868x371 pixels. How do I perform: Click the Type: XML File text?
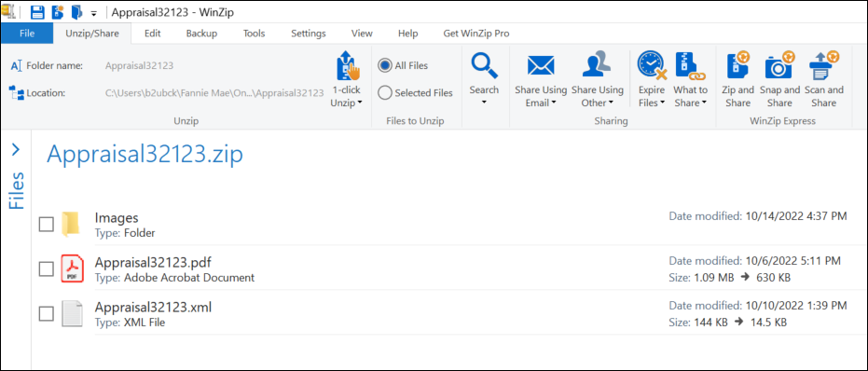point(130,323)
